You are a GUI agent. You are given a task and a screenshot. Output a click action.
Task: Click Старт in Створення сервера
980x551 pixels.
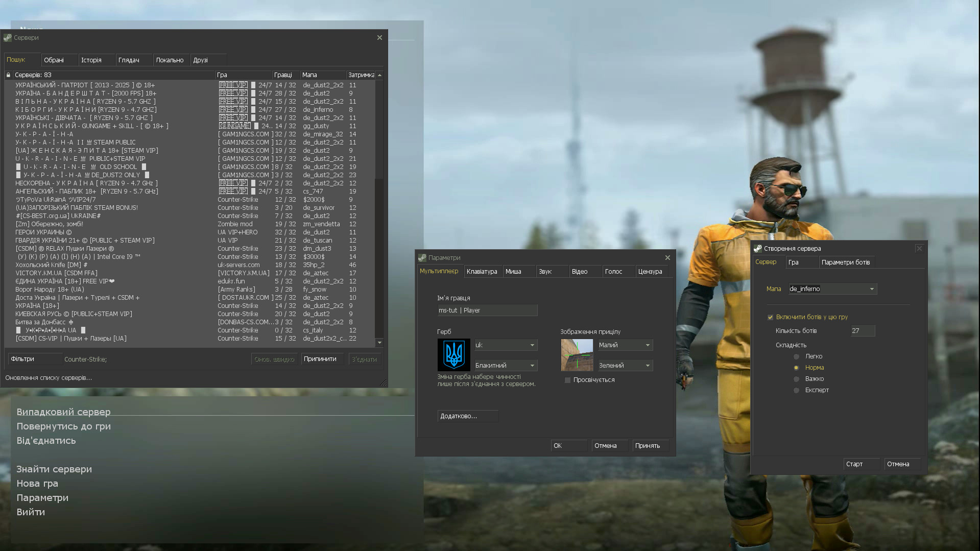(x=862, y=464)
